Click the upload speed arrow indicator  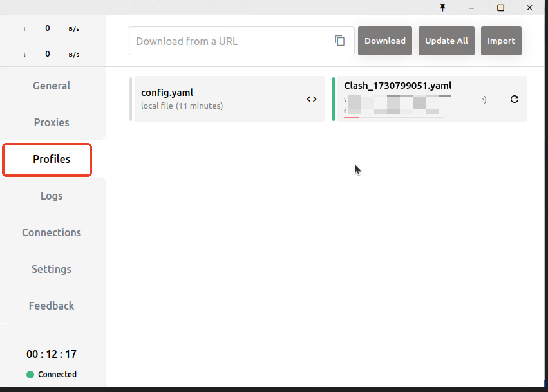(25, 29)
